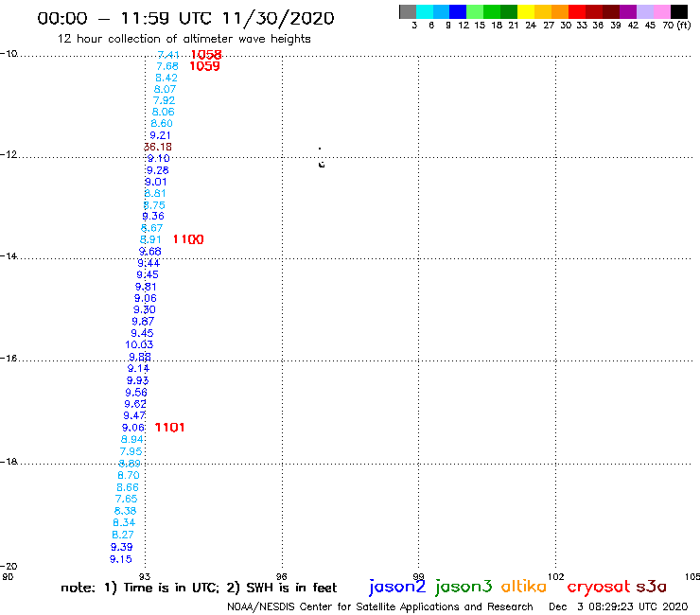Viewport: 700px width, 615px height.
Task: Select the 9.81 wave height reading
Action: coord(146,287)
